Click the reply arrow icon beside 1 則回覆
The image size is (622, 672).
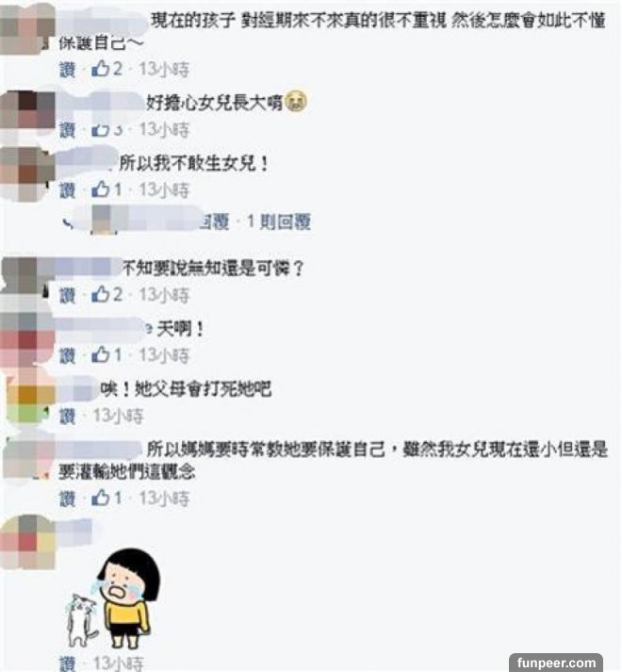(x=68, y=222)
